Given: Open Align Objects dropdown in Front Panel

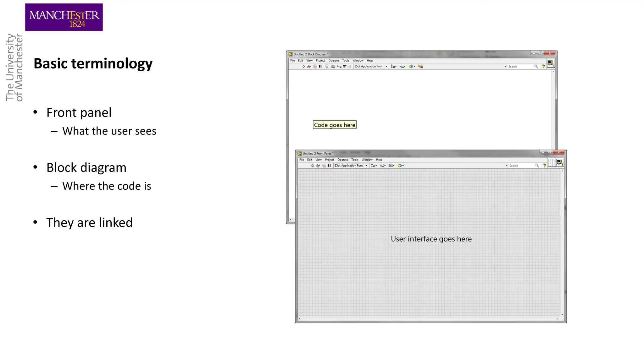Looking at the screenshot, I should pyautogui.click(x=374, y=166).
